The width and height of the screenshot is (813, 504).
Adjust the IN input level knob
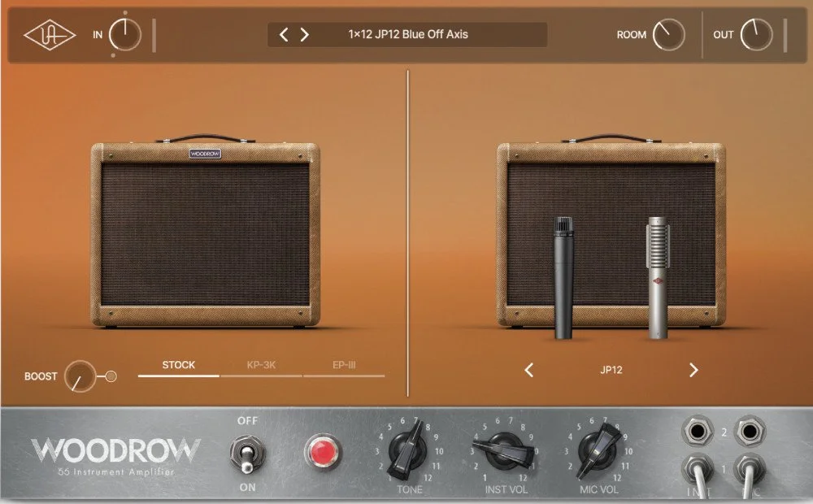[x=125, y=35]
